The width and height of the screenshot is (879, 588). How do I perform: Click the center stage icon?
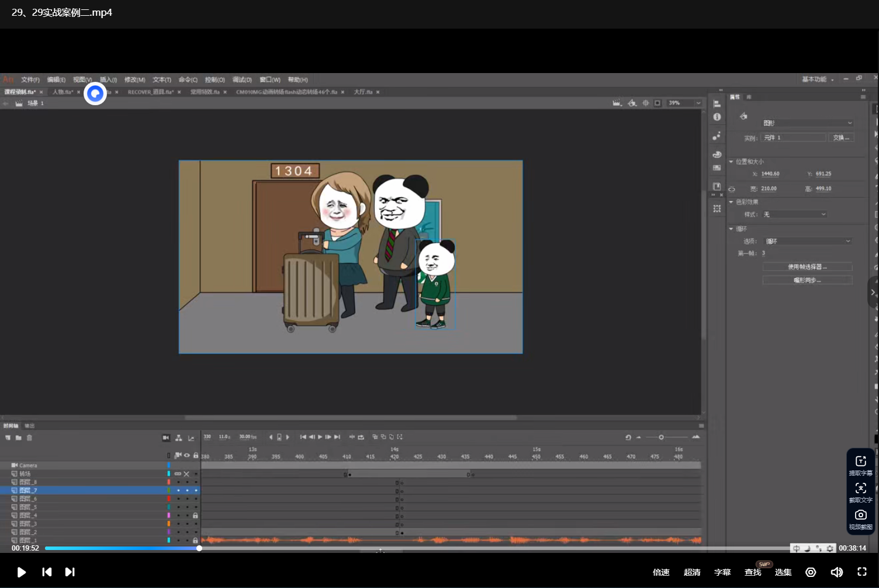coord(646,103)
